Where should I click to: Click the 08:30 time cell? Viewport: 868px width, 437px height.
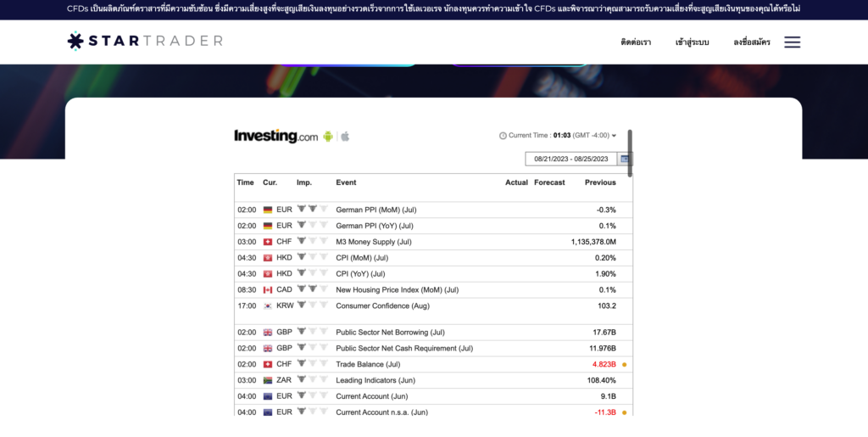[247, 290]
